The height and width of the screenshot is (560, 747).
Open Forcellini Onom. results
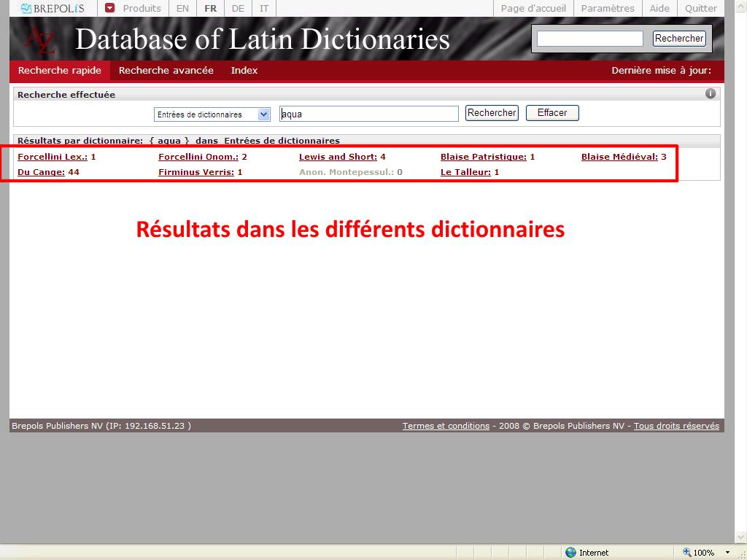198,157
